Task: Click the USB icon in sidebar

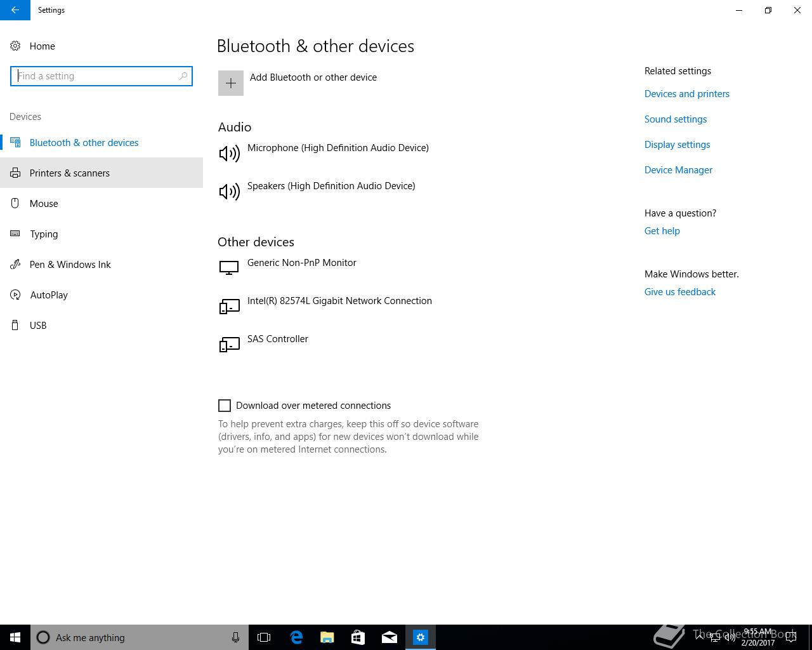Action: 15,325
